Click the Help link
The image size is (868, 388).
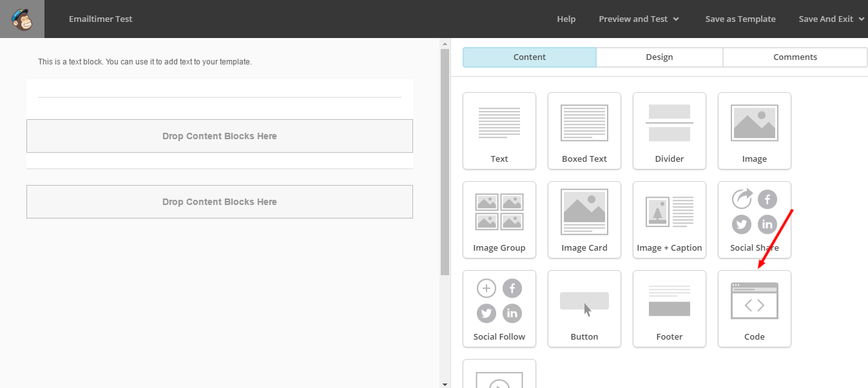pos(566,19)
